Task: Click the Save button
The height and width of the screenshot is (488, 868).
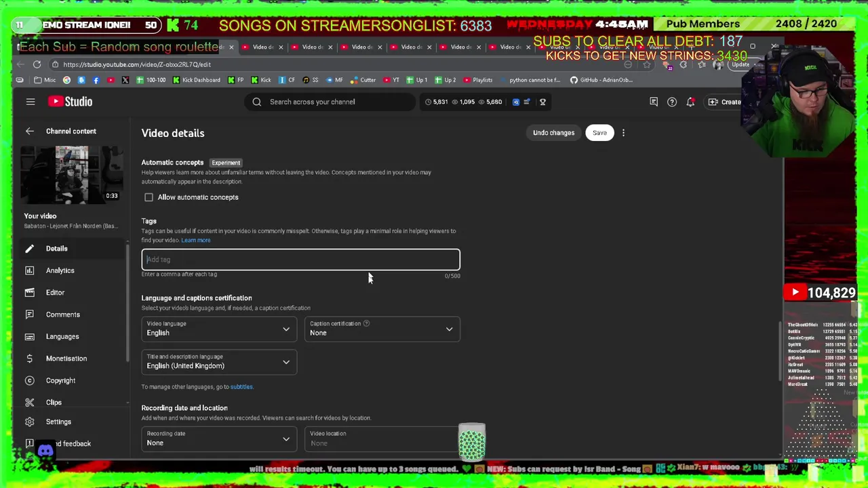Action: coord(599,133)
